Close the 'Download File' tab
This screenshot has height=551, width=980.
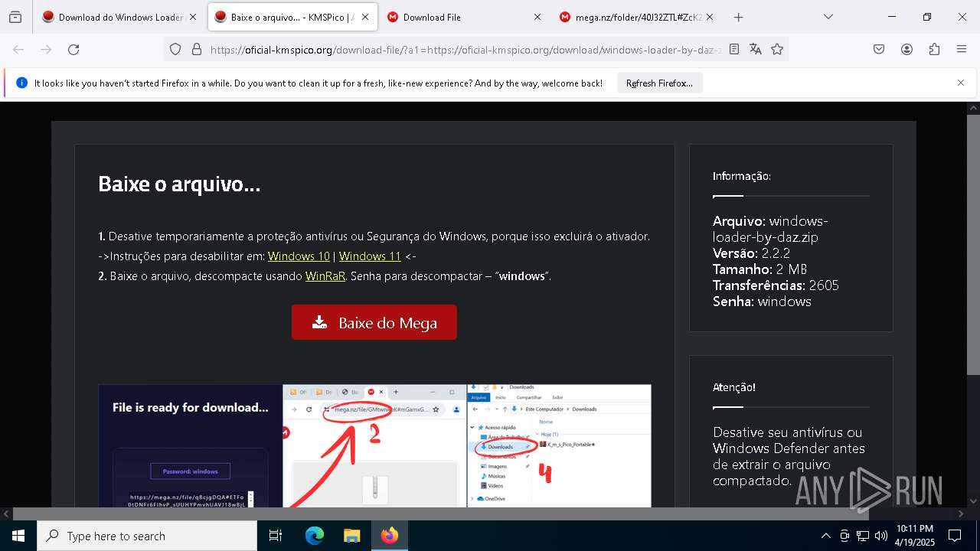click(x=537, y=17)
